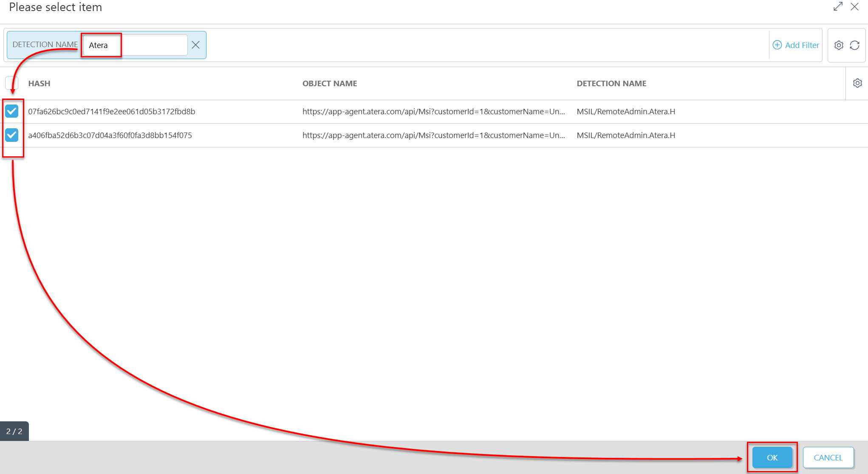Sort by the DETECTION NAME column header
The image size is (868, 474).
pos(611,84)
